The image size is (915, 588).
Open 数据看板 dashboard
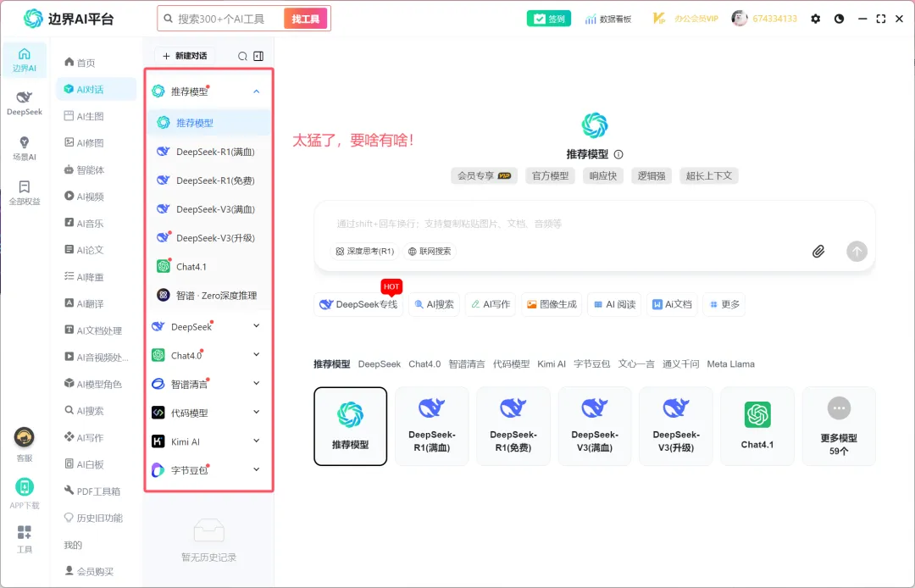(608, 19)
